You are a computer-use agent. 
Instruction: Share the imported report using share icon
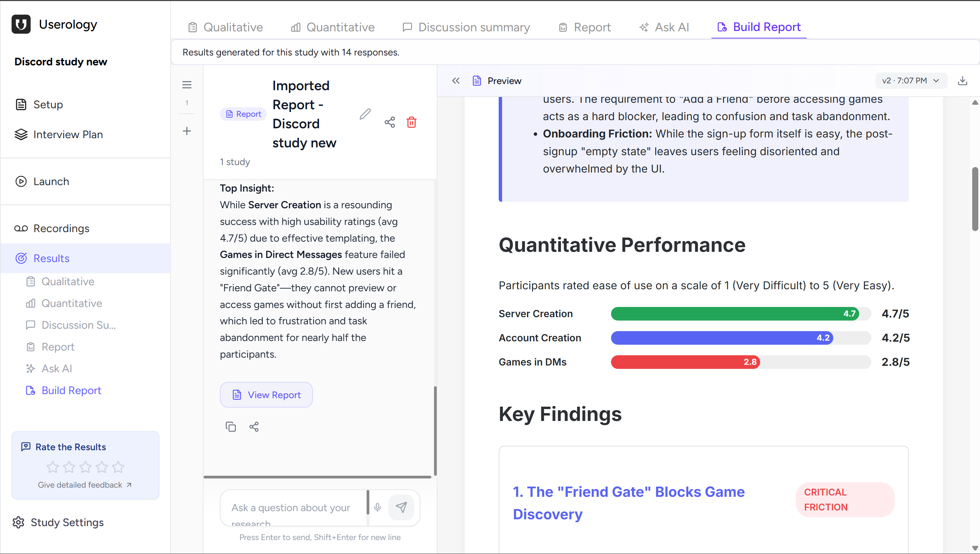pos(389,122)
